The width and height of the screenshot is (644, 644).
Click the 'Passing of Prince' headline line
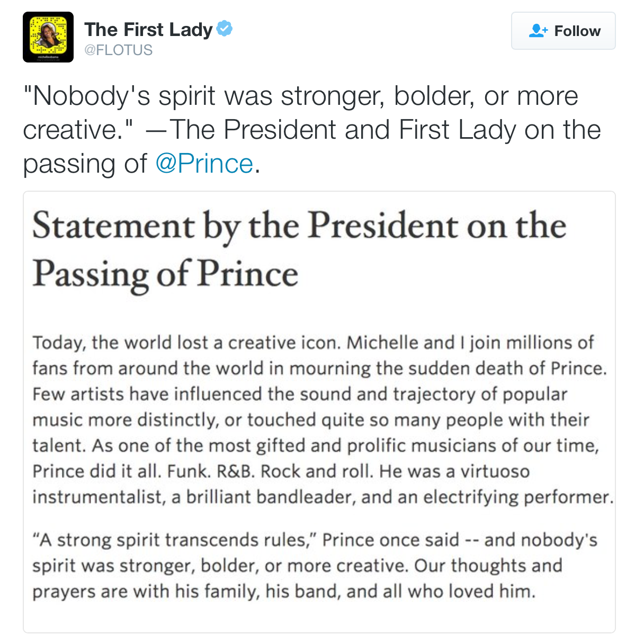(x=165, y=274)
